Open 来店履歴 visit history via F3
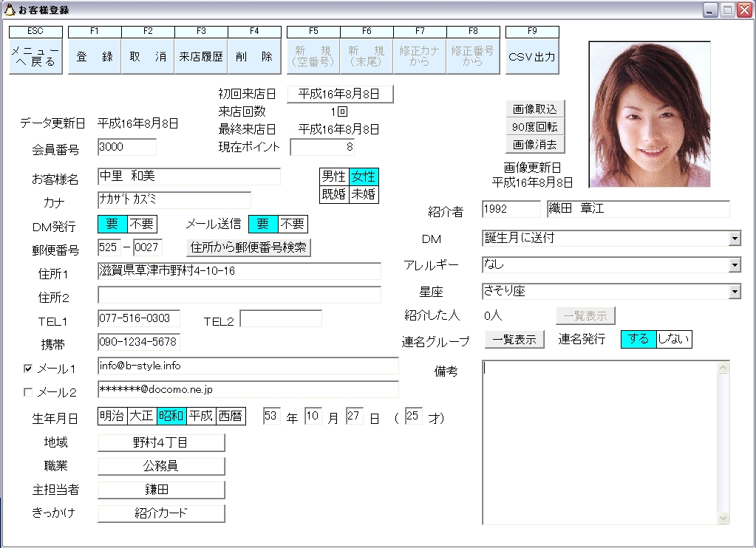Image resolution: width=756 pixels, height=548 pixels. click(x=201, y=56)
